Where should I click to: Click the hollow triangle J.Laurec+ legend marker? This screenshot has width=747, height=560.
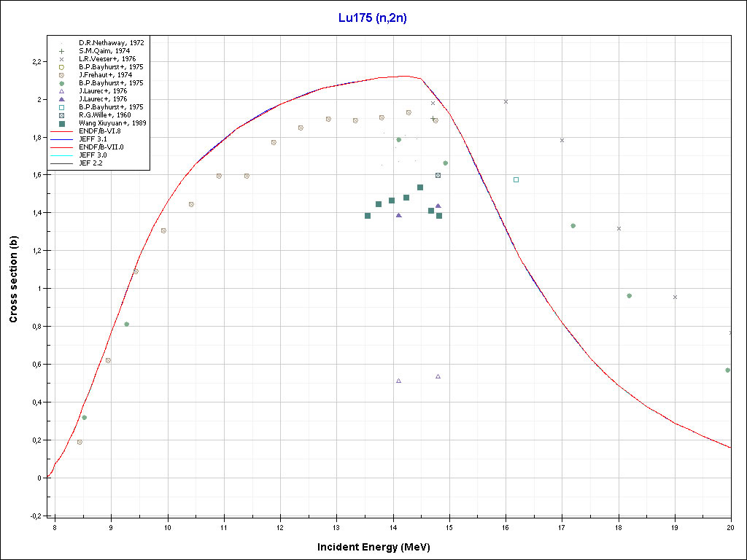click(61, 91)
